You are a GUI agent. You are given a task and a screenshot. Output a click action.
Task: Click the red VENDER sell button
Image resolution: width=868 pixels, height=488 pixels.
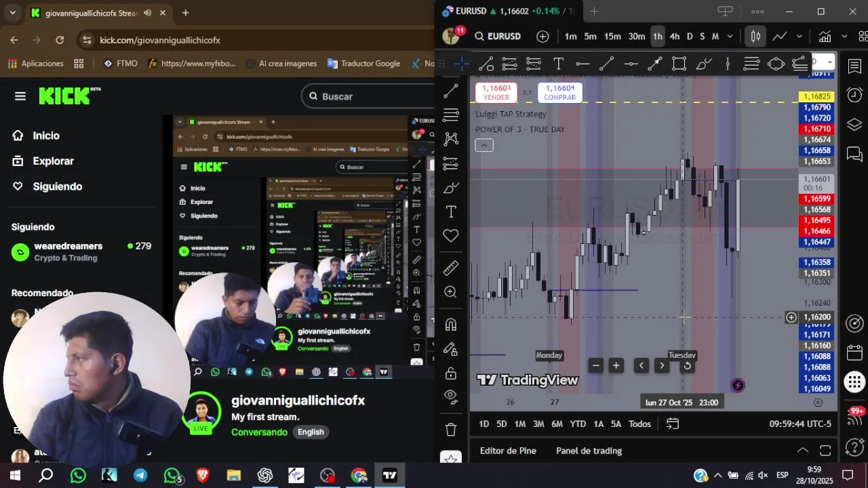click(x=496, y=92)
